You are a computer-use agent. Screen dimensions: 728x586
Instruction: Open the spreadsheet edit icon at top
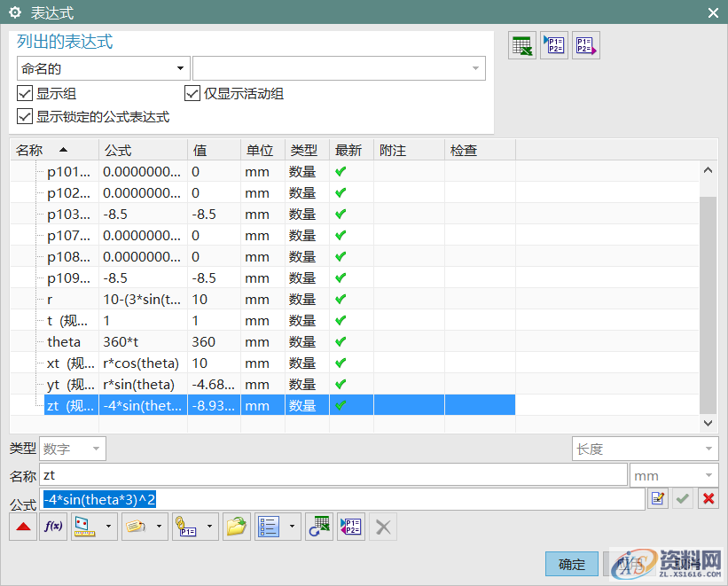522,46
